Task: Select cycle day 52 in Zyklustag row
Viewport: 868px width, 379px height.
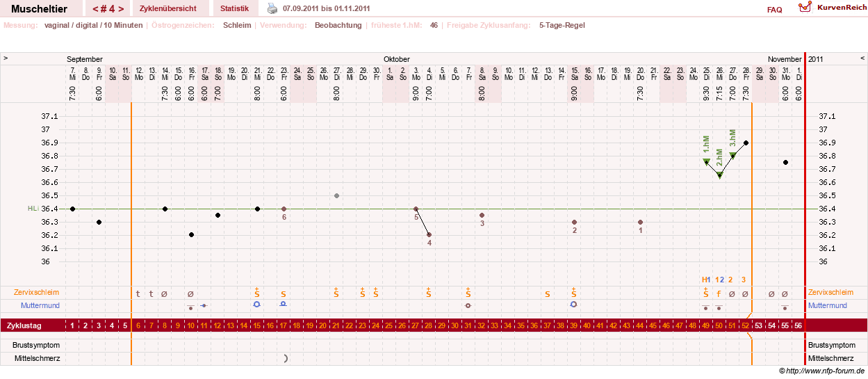Action: (746, 325)
